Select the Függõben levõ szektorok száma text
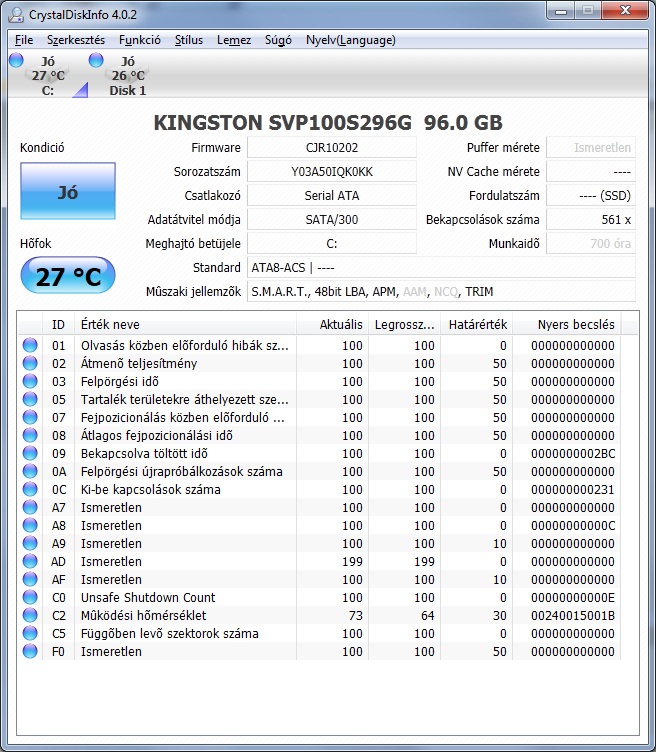Image resolution: width=656 pixels, height=752 pixels. coord(169,634)
